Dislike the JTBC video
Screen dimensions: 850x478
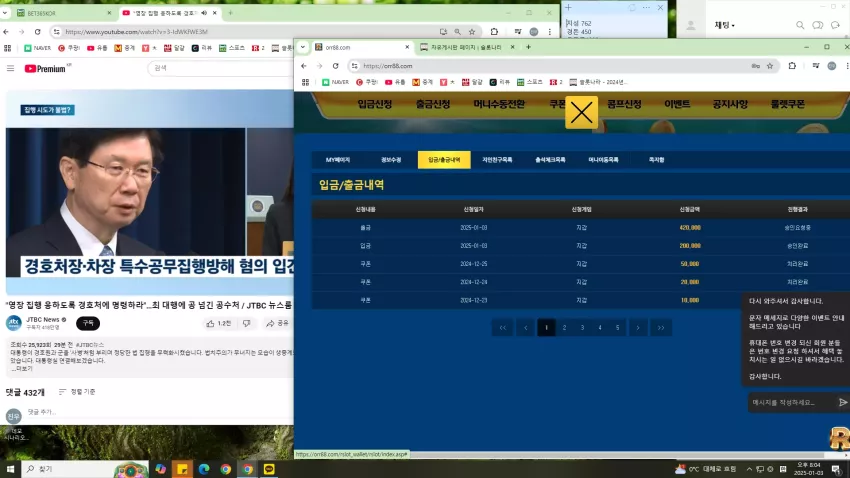(x=247, y=324)
